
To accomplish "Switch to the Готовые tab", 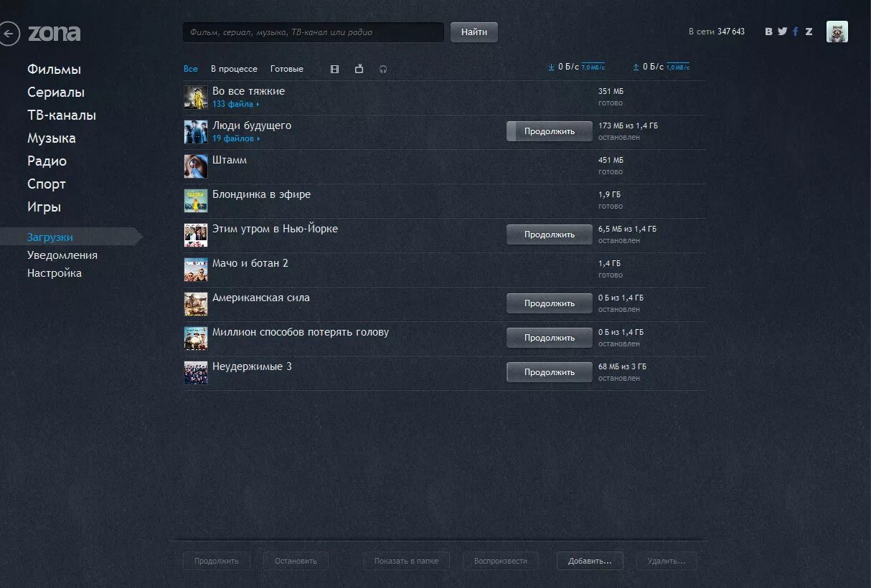I will pyautogui.click(x=287, y=69).
